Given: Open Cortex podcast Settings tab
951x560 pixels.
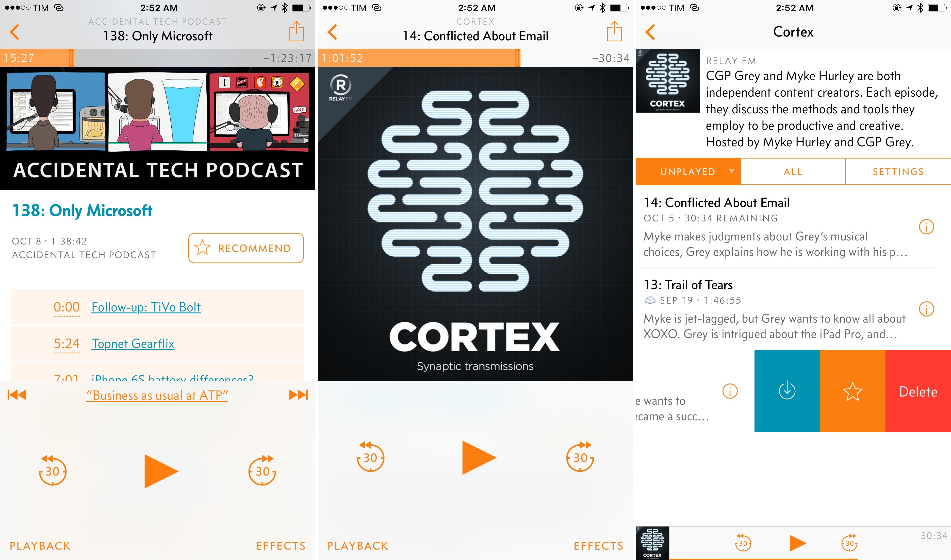Looking at the screenshot, I should [x=898, y=172].
